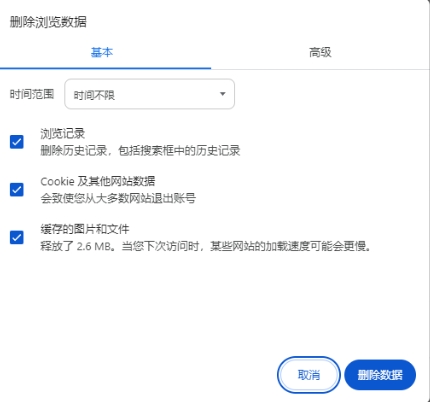Click the white tick beside Cookie option
Viewport: 430px width, 402px height.
(x=17, y=190)
